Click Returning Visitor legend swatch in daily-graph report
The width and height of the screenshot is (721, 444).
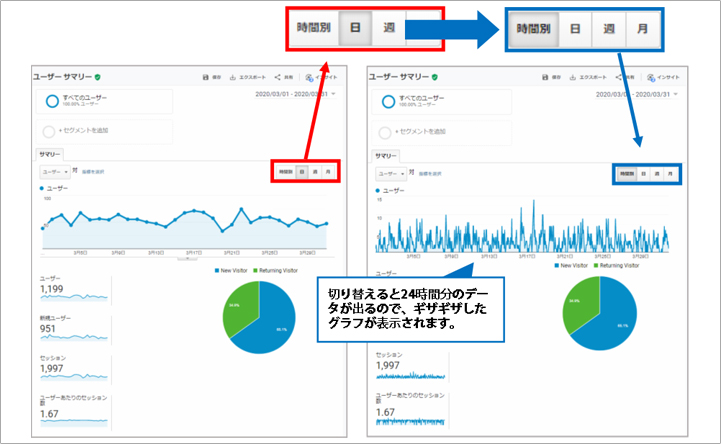pos(256,271)
